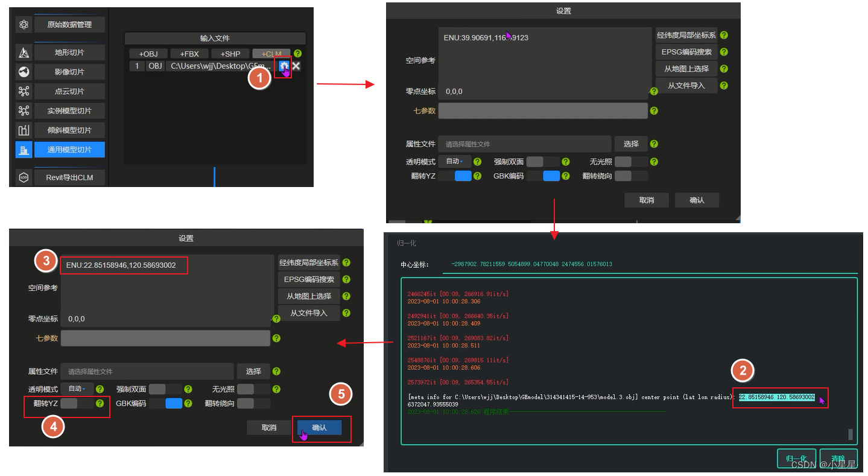The width and height of the screenshot is (868, 476).
Task: Toggle GBK编码 in ENU:39.90691 dialog
Action: coord(543,176)
